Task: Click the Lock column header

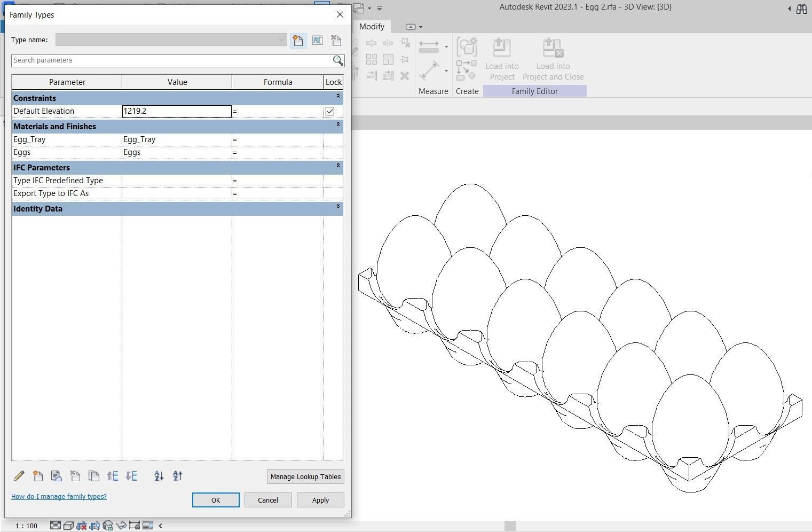Action: tap(334, 82)
